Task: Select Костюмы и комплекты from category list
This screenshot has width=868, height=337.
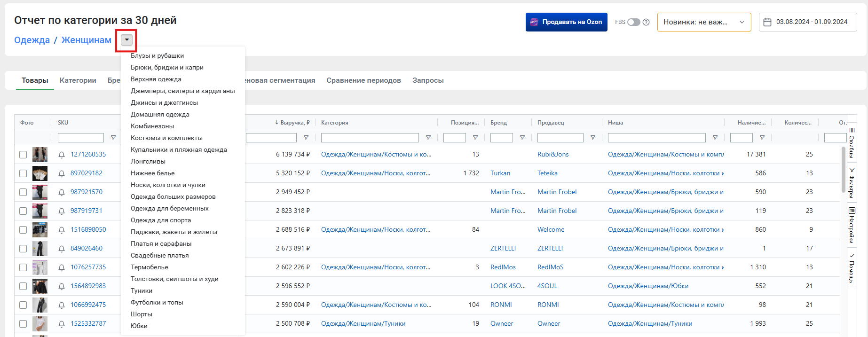Action: coord(166,138)
